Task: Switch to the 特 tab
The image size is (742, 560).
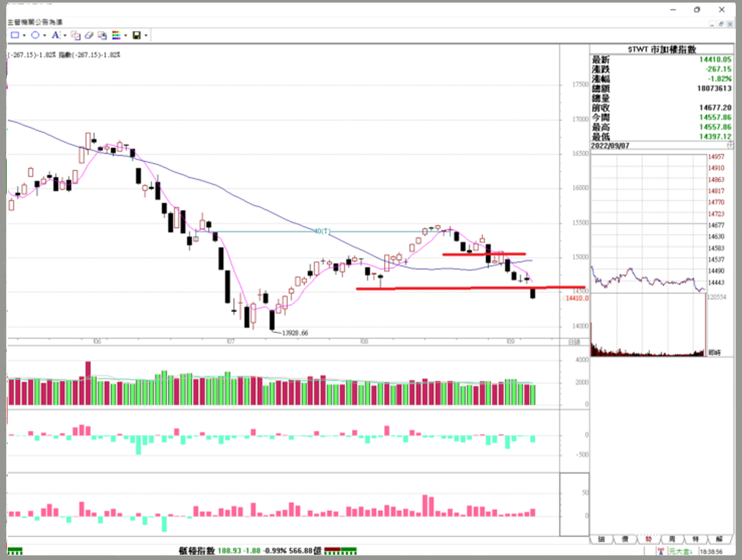Action: pos(695,539)
